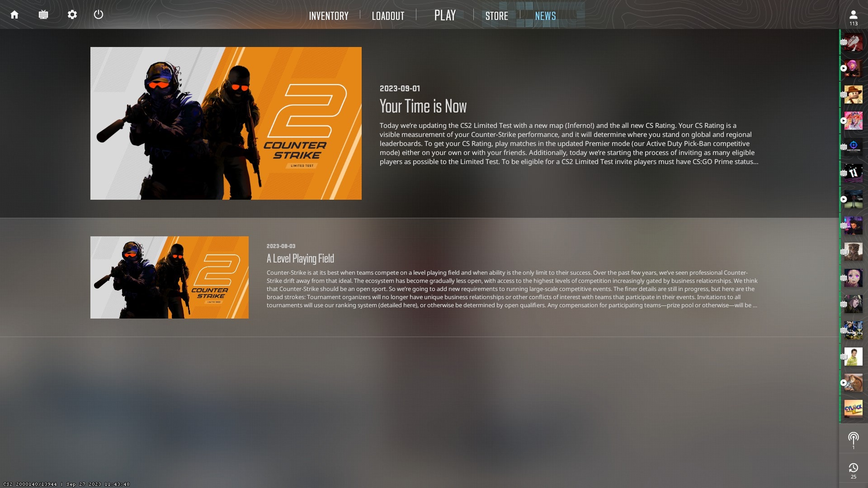Open the STORE menu item
This screenshot has height=488, width=868.
[x=496, y=15]
